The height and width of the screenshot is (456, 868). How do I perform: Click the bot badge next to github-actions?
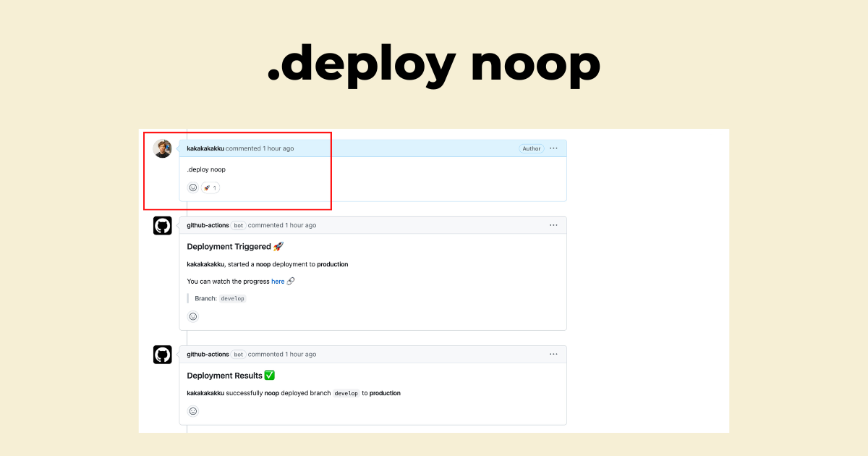(238, 225)
